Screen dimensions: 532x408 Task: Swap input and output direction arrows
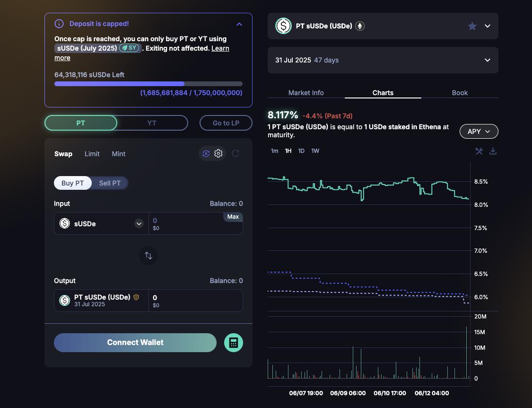[148, 256]
